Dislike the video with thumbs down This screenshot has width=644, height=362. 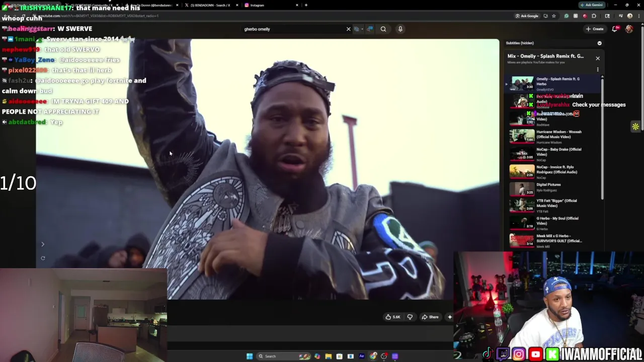click(410, 317)
